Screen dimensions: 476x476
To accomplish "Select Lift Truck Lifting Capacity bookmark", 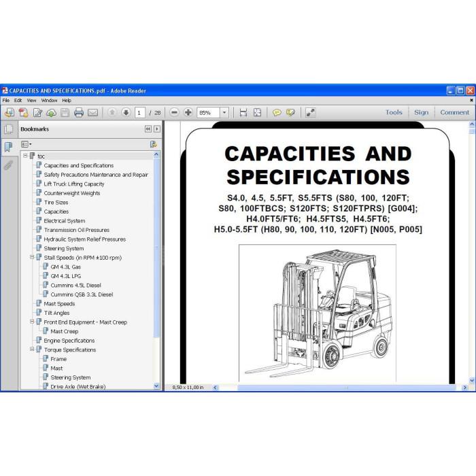I will pos(74,184).
